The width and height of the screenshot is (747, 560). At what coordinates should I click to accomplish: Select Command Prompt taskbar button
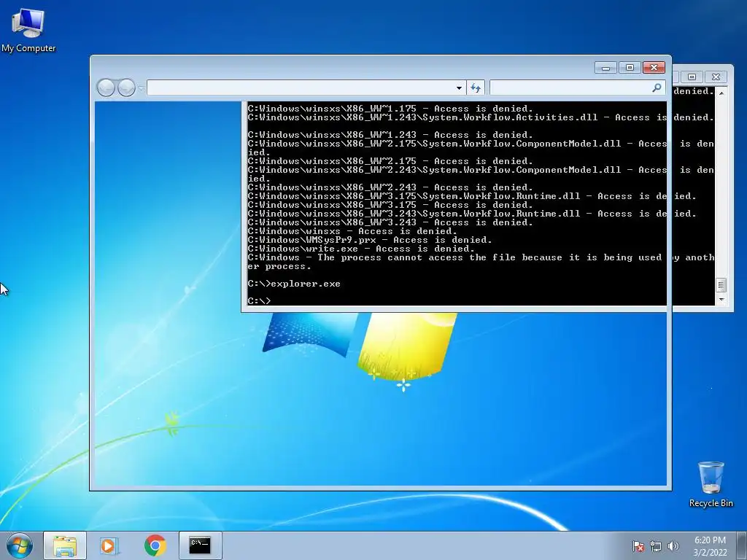coord(200,545)
